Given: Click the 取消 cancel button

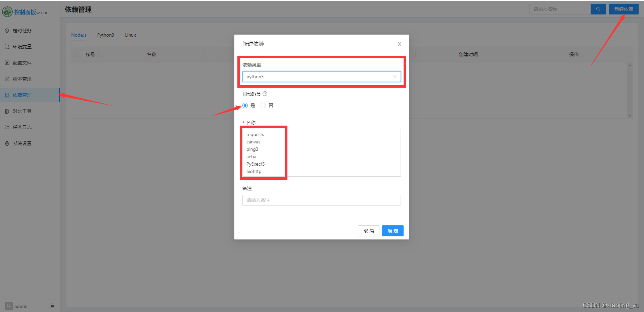Looking at the screenshot, I should [368, 231].
